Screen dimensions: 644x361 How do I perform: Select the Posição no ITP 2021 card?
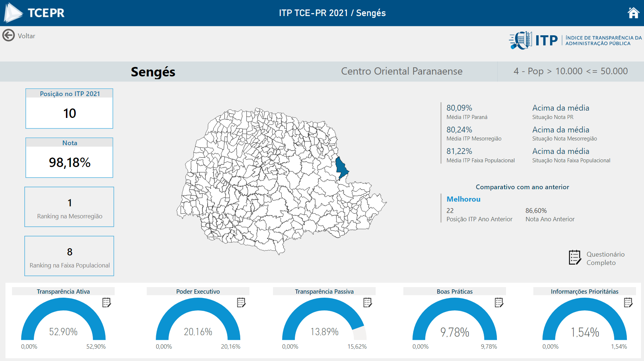[x=69, y=108]
